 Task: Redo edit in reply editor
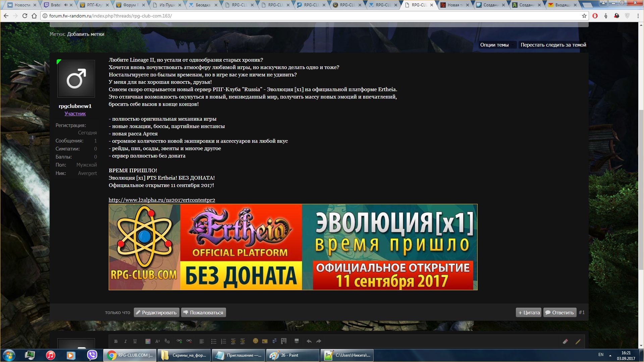[x=319, y=341]
